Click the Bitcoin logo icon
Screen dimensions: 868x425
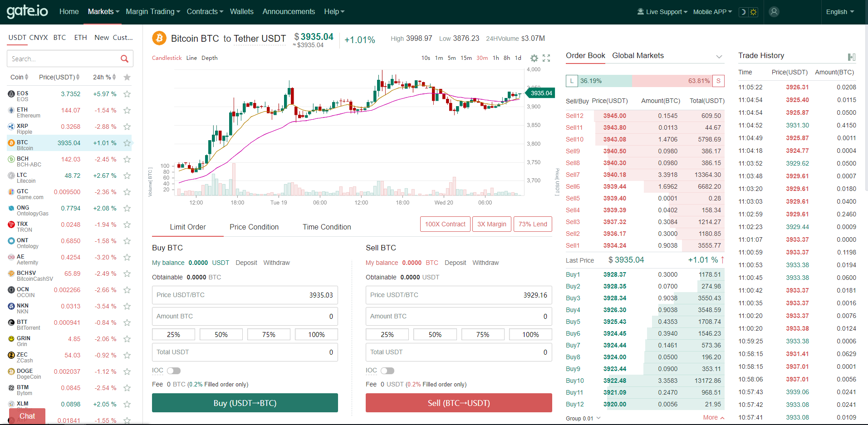[x=159, y=39]
